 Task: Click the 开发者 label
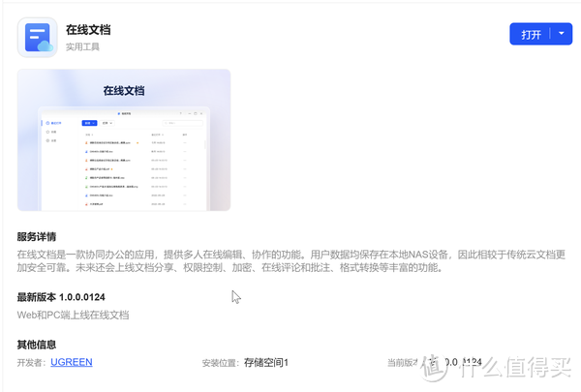point(33,362)
